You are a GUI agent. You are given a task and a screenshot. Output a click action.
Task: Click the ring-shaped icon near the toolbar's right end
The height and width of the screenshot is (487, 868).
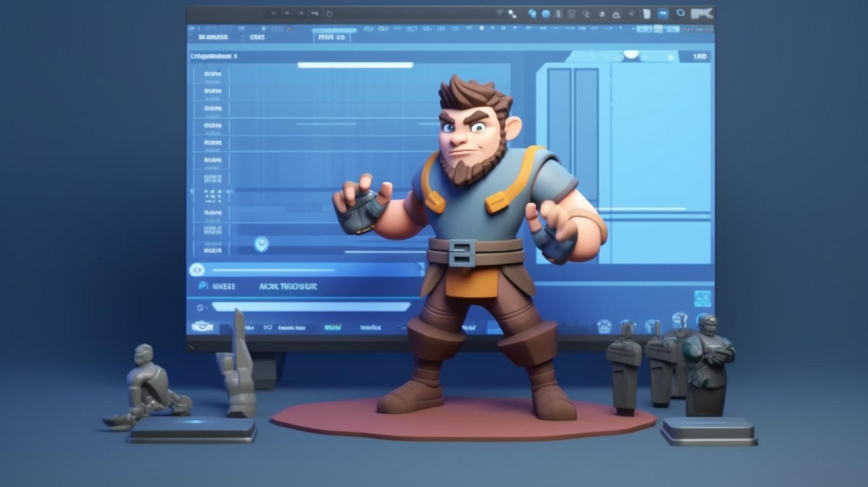pyautogui.click(x=681, y=13)
